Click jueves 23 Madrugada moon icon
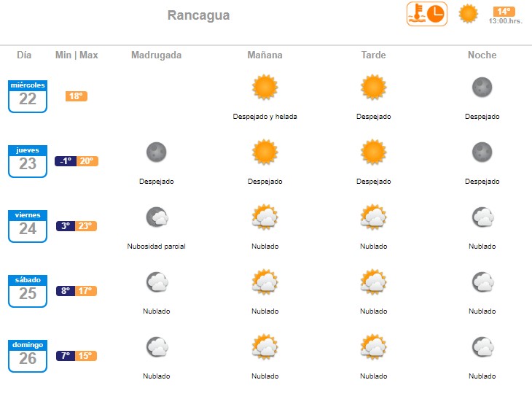Viewport: 532px width, 415px height. [x=156, y=152]
